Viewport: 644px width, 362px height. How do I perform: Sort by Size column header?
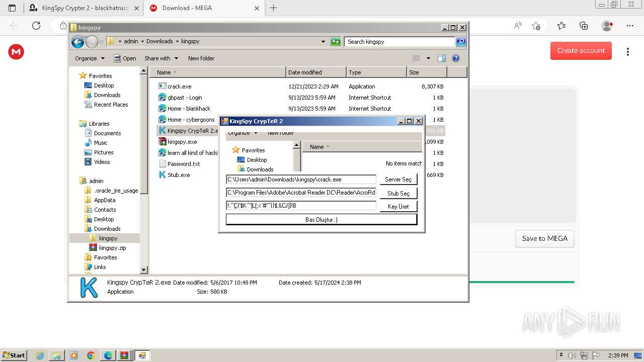pos(427,72)
